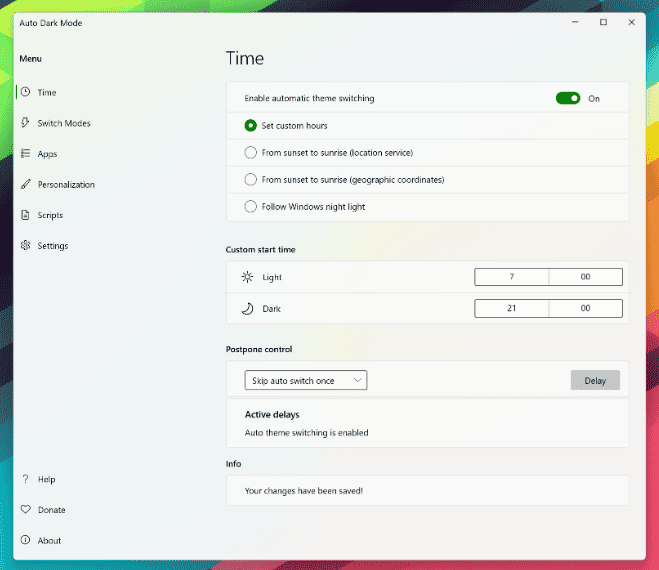Image resolution: width=659 pixels, height=570 pixels.
Task: Select the Set custom hours radio button
Action: [251, 126]
